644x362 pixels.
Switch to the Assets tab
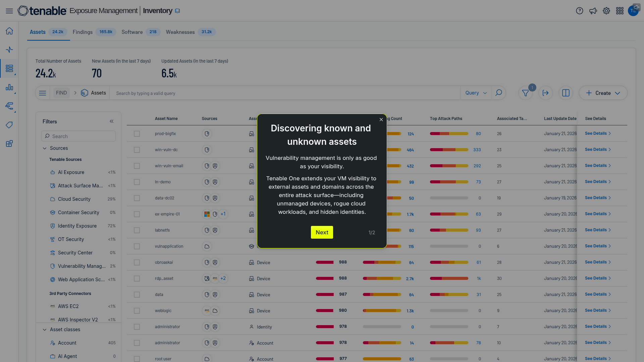49,32
